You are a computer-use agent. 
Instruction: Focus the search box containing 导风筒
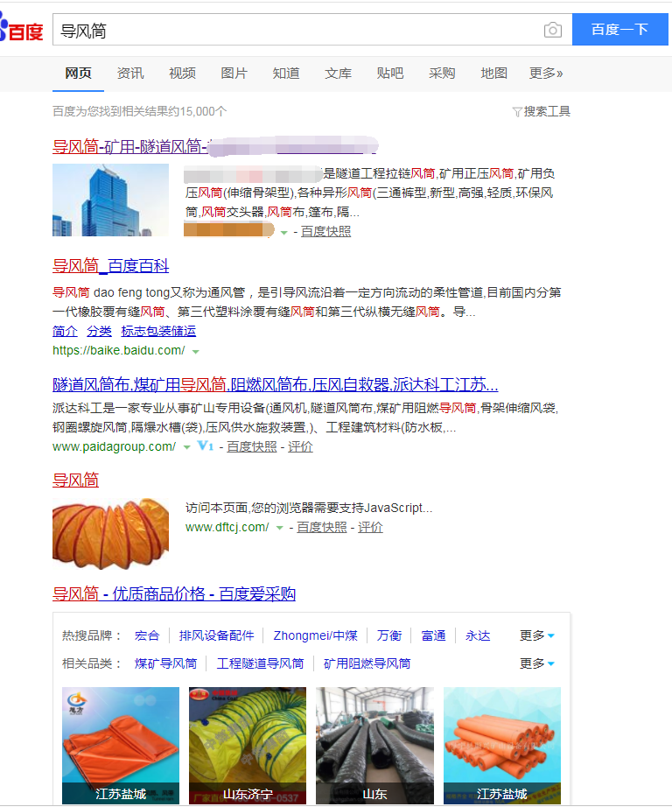(x=298, y=30)
